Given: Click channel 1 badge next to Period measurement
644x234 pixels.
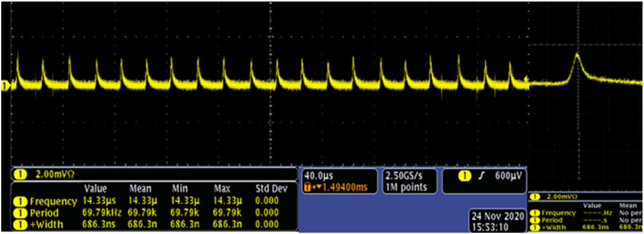Looking at the screenshot, I should pos(20,213).
